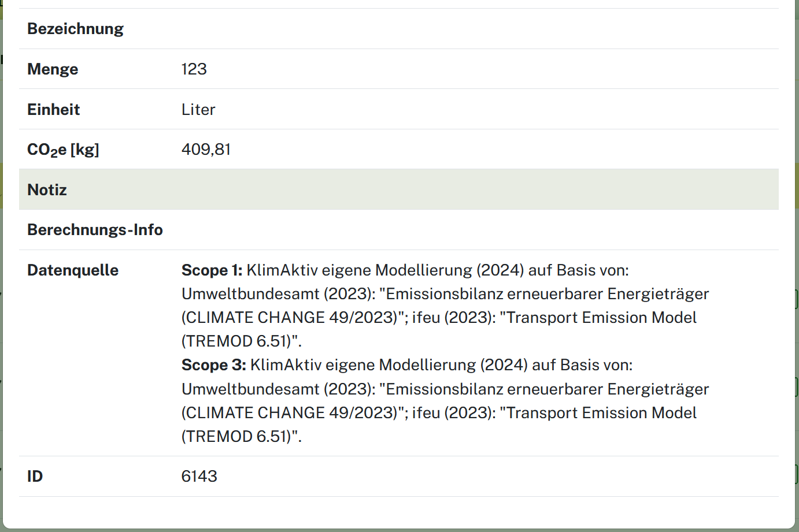Click the bold Scope 3 heading
Screen dimensions: 799x532
tap(213, 365)
